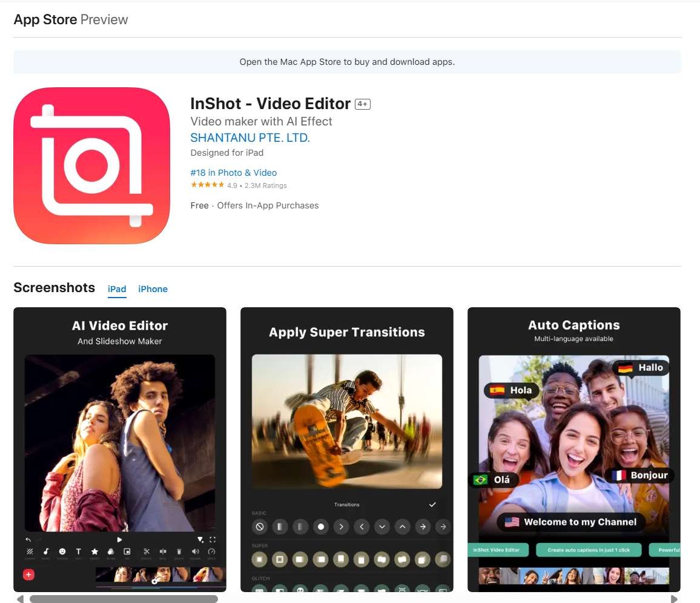Open the AI Video Editor screenshot
The image size is (700, 603).
pos(120,449)
